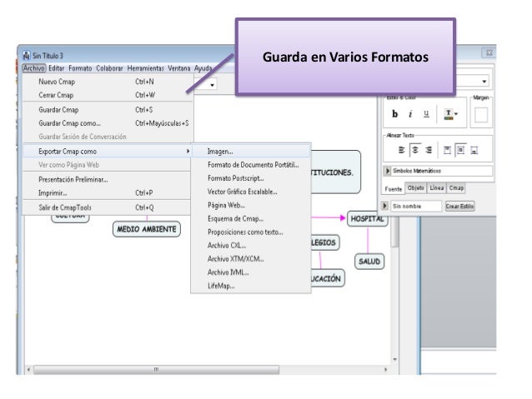Image resolution: width=532 pixels, height=399 pixels.
Task: Export as Esquema de Cmap...
Action: [251, 218]
